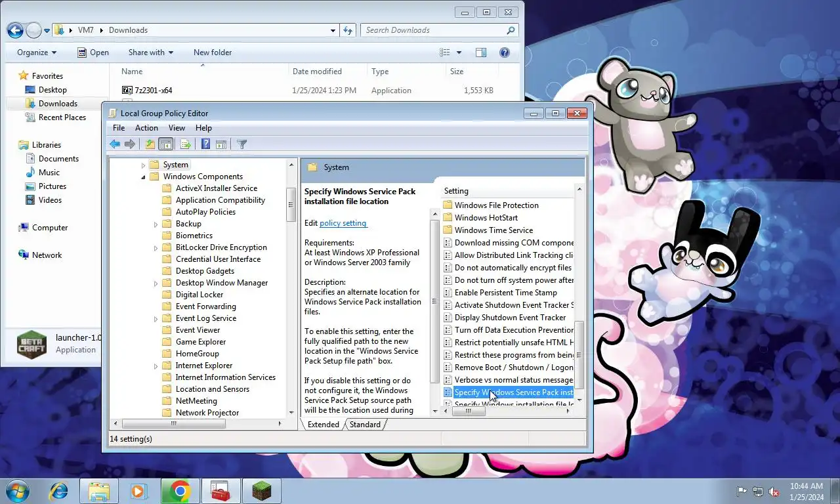Select Downloads in Explorer Favorites
This screenshot has height=504, width=840.
(51, 104)
